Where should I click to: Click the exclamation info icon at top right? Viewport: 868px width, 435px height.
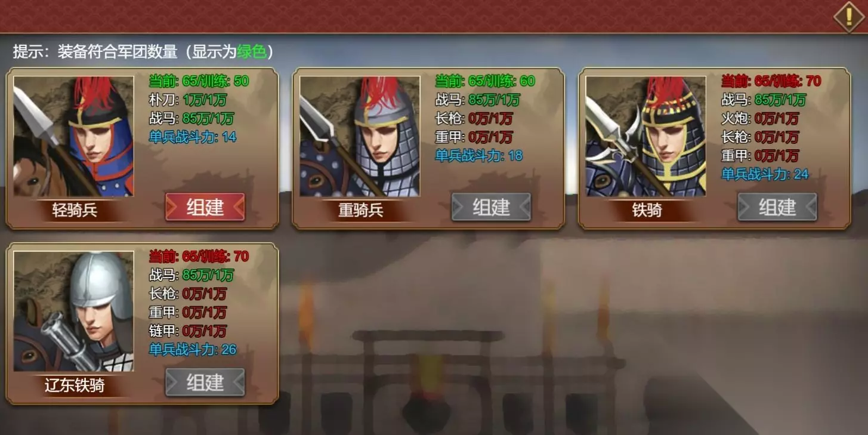point(849,17)
